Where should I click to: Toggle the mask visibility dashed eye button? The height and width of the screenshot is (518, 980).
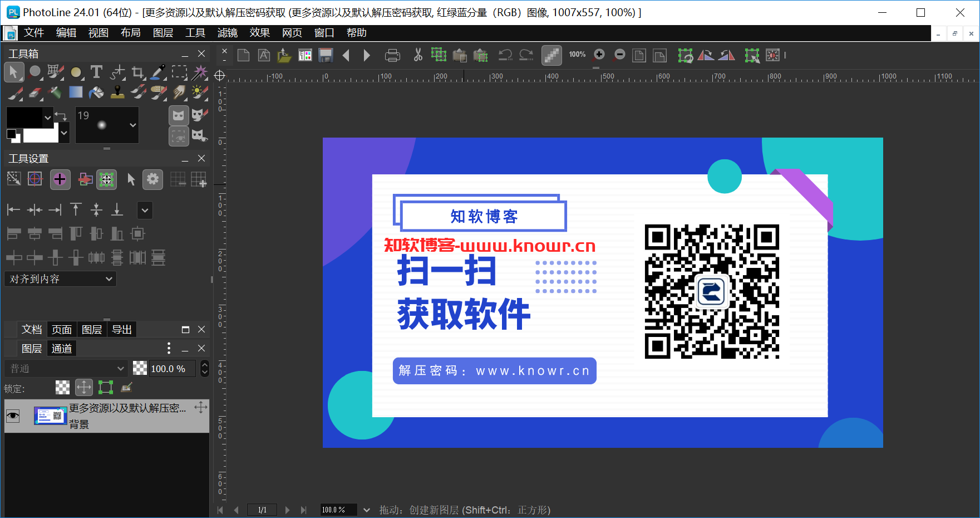pos(179,136)
